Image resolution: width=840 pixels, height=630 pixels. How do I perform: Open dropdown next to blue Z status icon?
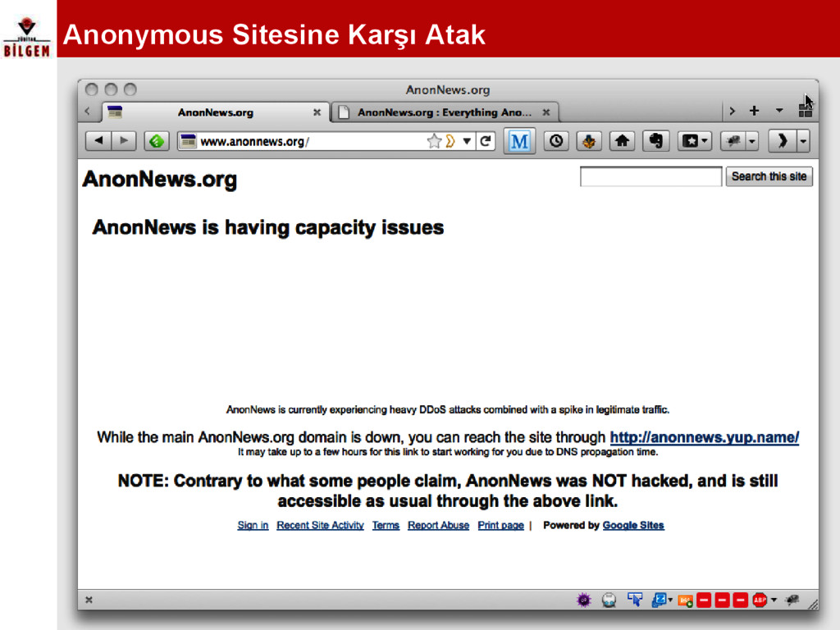point(670,600)
